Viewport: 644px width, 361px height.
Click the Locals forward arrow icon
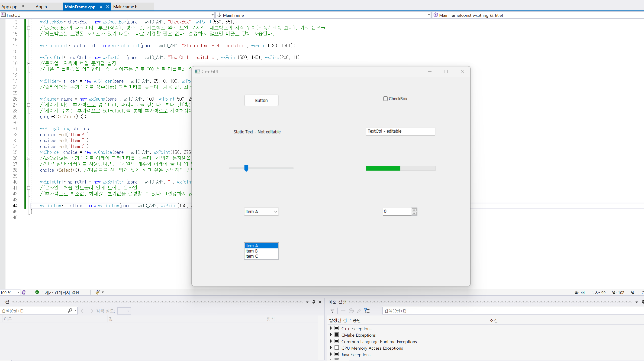click(91, 311)
